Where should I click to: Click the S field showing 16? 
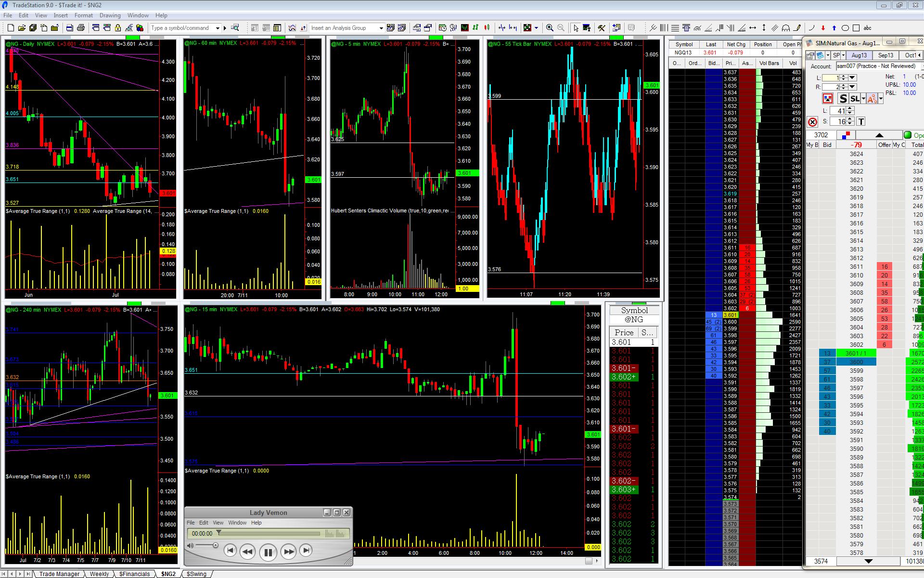point(838,121)
